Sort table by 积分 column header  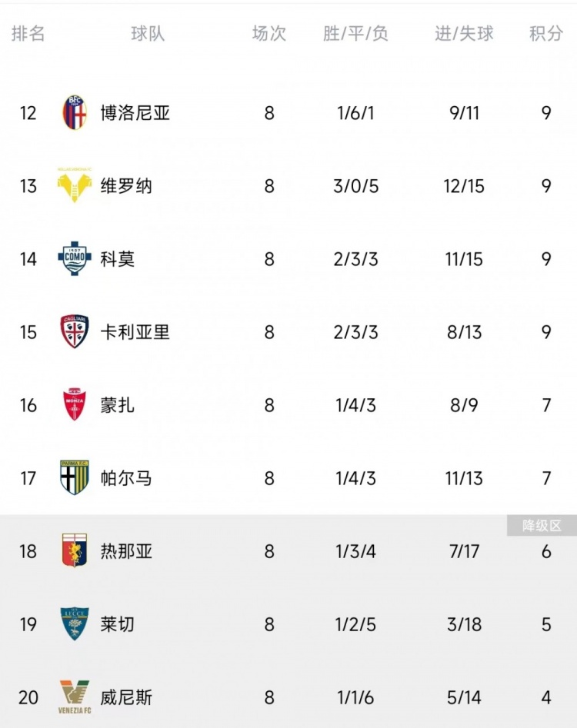546,34
